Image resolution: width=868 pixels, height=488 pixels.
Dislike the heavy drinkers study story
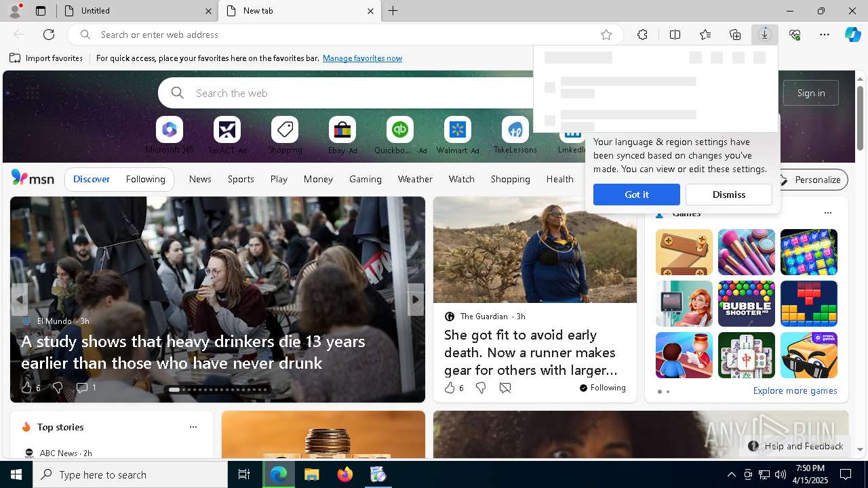tap(58, 388)
